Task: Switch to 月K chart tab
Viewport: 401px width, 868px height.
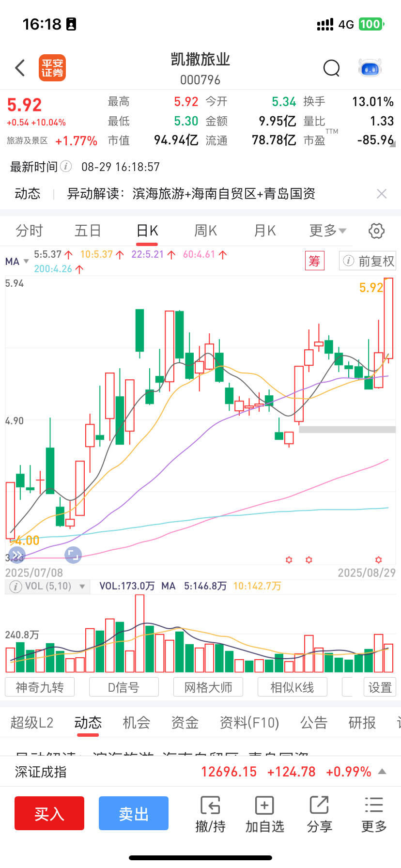Action: (x=265, y=231)
